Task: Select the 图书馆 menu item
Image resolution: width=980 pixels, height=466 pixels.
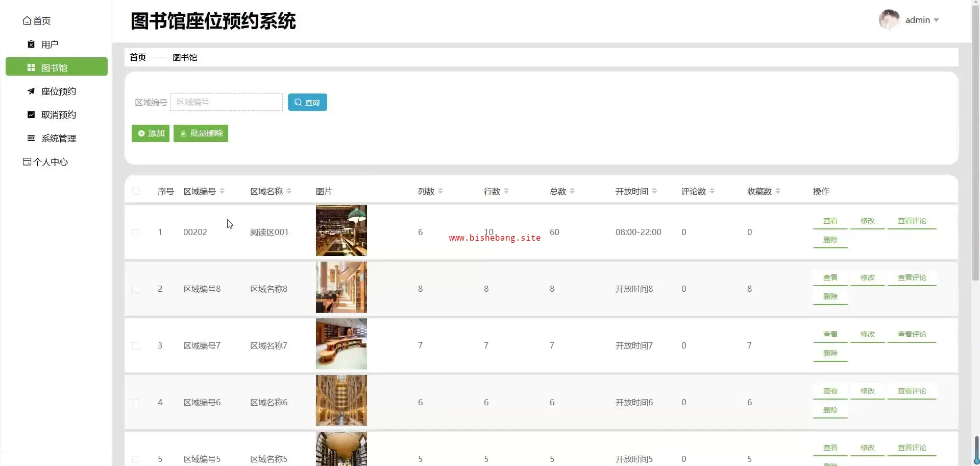Action: (x=57, y=67)
